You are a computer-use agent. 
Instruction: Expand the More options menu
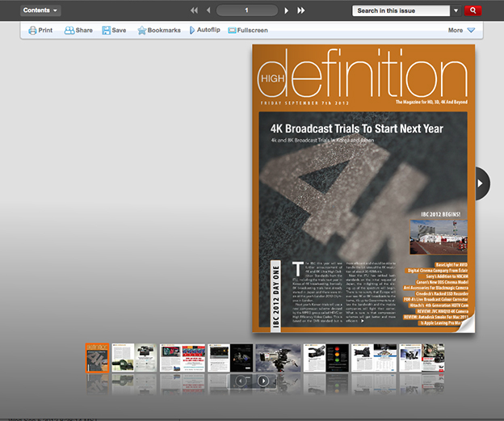point(461,31)
